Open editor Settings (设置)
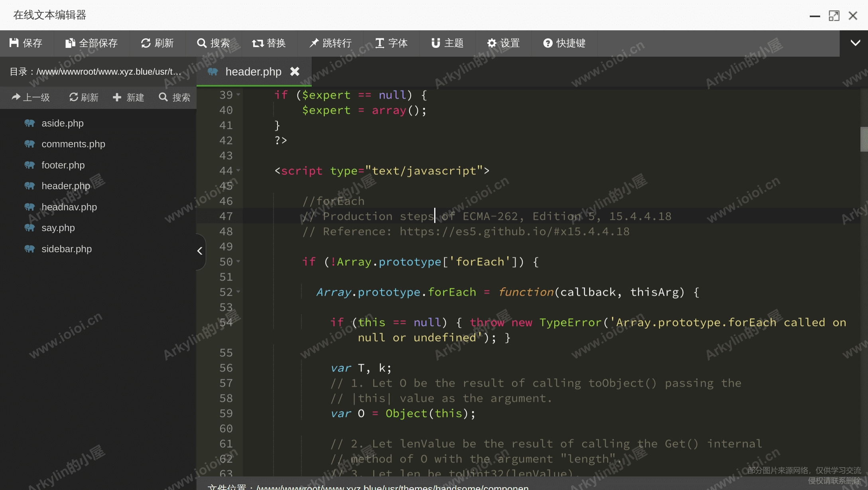This screenshot has width=868, height=490. (504, 43)
